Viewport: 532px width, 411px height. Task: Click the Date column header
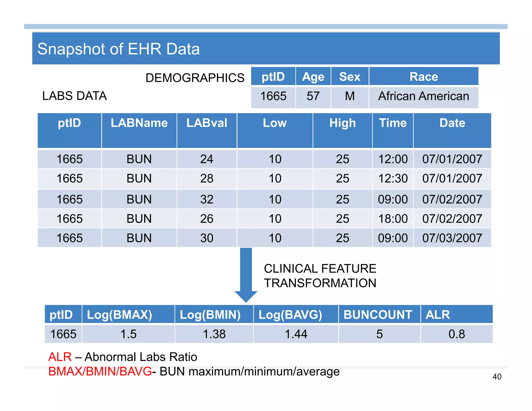point(452,130)
